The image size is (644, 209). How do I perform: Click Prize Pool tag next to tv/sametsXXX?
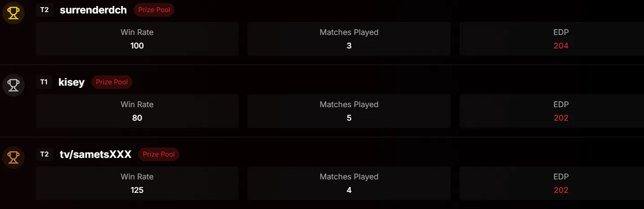[159, 154]
